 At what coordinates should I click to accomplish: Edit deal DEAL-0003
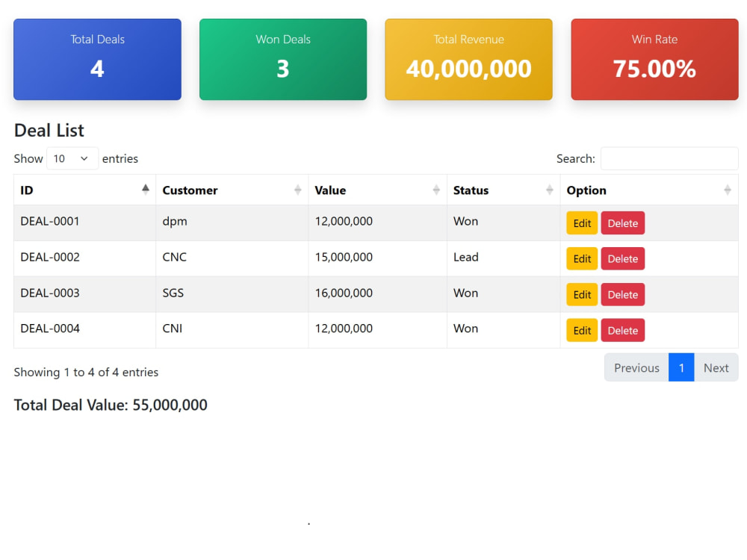582,294
